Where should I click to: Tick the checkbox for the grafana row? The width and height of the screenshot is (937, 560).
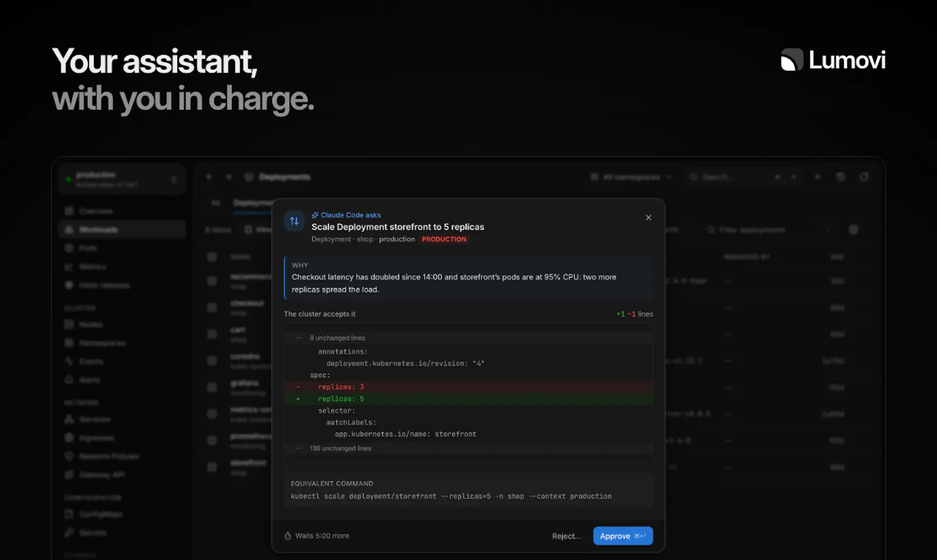[x=212, y=387]
